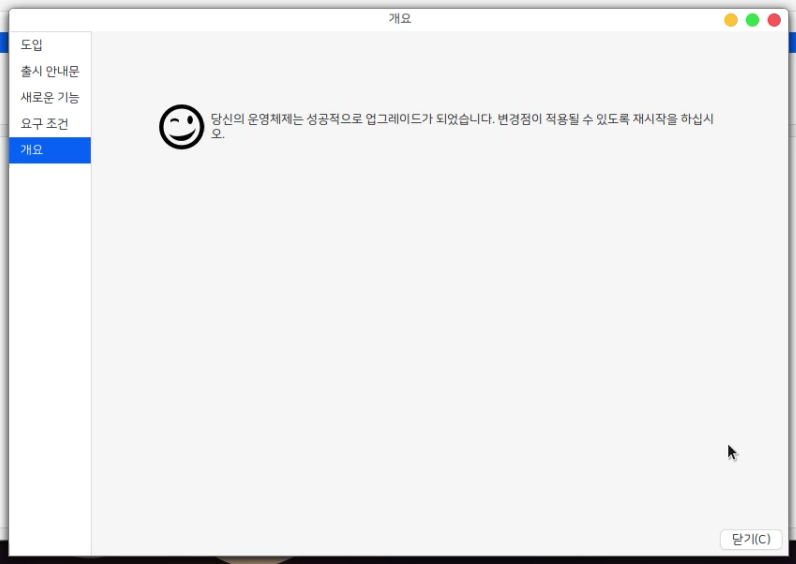796x564 pixels.
Task: Click the upgrade success message text
Action: pyautogui.click(x=350, y=119)
